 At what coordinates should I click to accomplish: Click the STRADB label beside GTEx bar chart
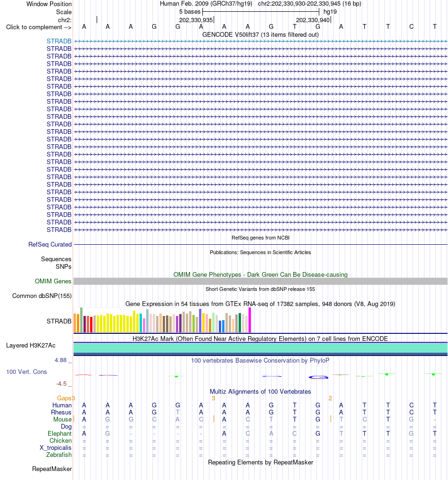(59, 321)
